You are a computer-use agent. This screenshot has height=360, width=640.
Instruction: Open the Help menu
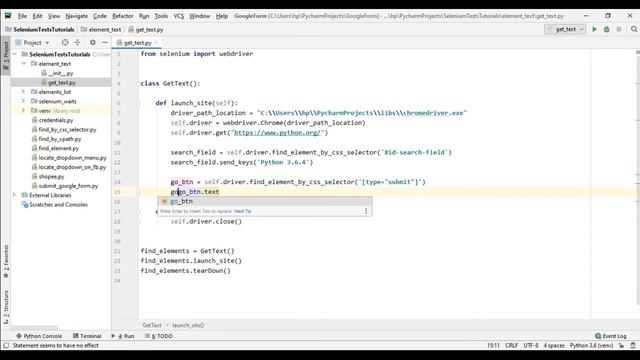(222, 16)
